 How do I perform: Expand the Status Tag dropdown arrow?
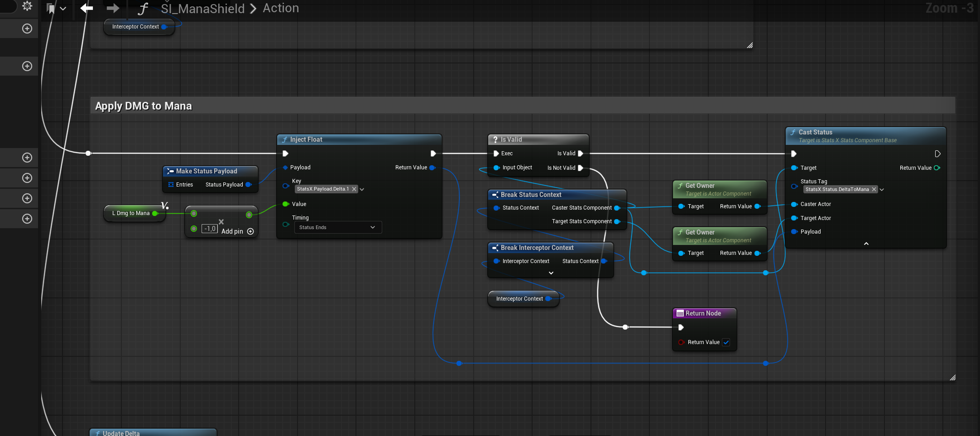(x=882, y=190)
